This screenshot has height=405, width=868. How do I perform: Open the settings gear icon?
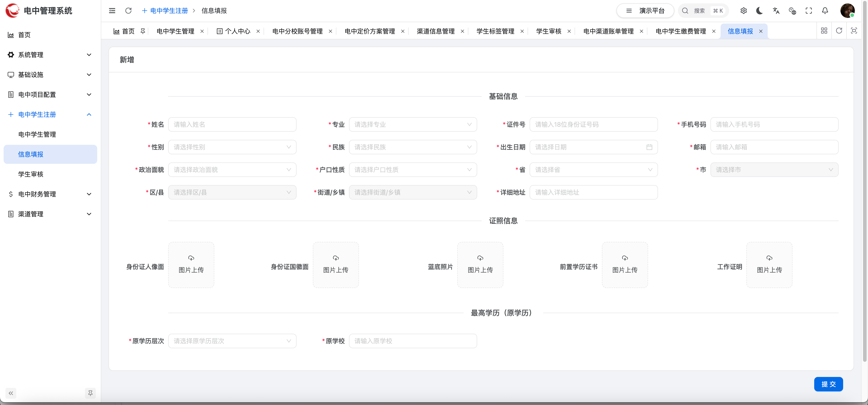tap(743, 11)
